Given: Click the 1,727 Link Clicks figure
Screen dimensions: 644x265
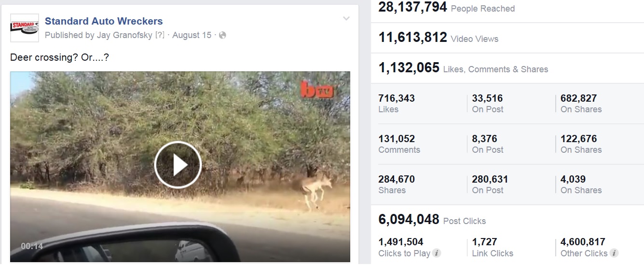Looking at the screenshot, I should pos(484,242).
